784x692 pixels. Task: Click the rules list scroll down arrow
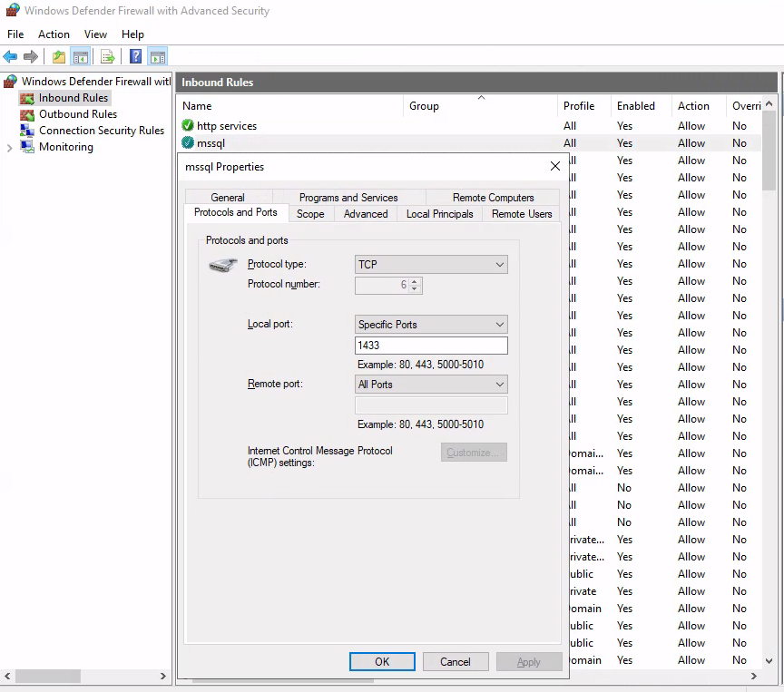(769, 660)
